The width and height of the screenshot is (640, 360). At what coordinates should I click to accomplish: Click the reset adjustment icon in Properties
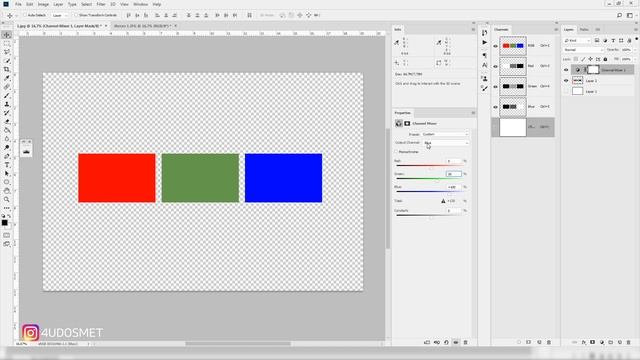(x=446, y=342)
